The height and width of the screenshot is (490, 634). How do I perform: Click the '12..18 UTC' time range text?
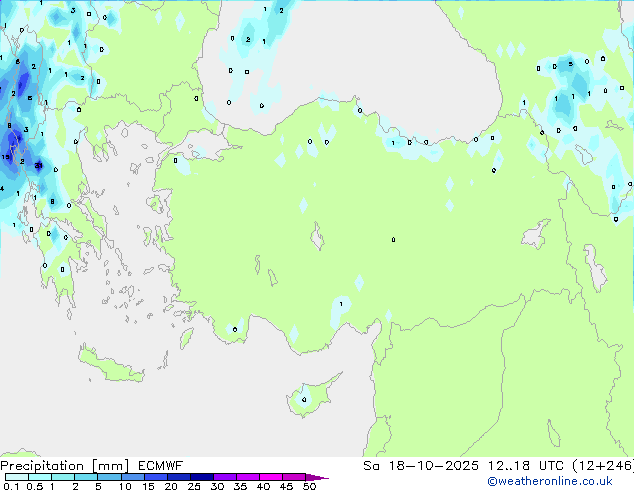526,466
